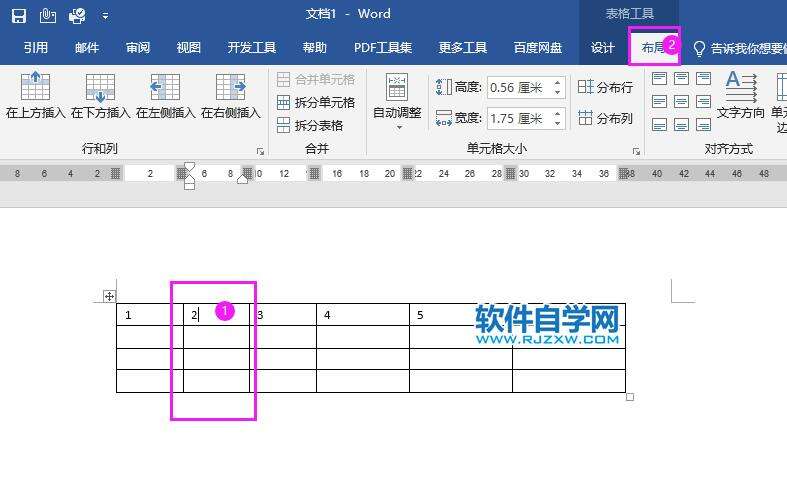Select align top left icon

click(x=659, y=78)
